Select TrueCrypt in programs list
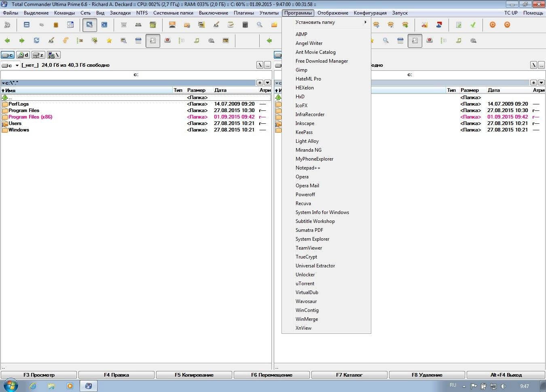The width and height of the screenshot is (546, 392). click(x=326, y=257)
